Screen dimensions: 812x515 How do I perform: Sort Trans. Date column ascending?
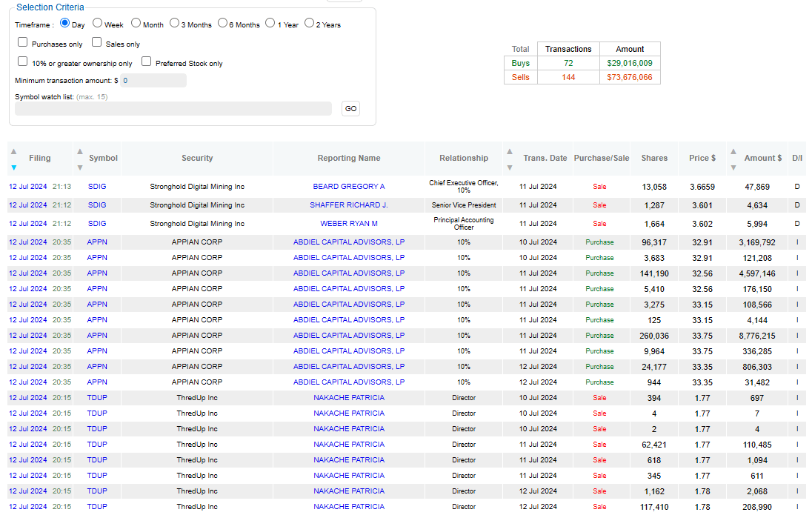coord(510,150)
